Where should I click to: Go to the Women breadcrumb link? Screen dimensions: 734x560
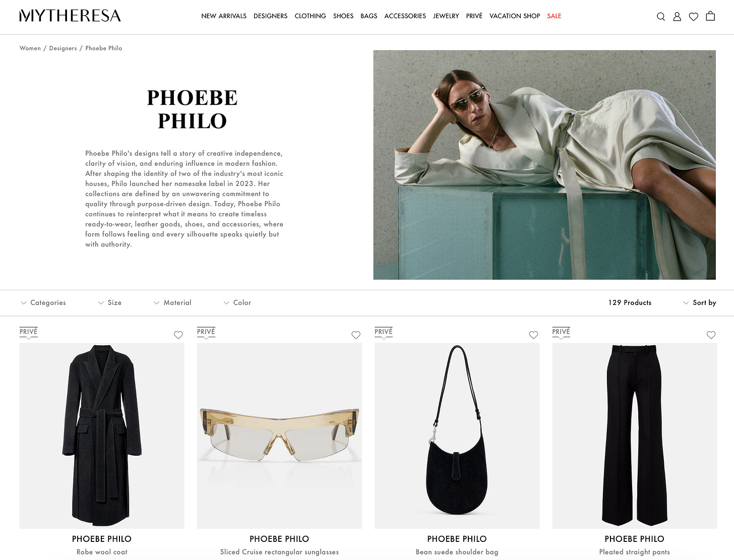tap(30, 48)
